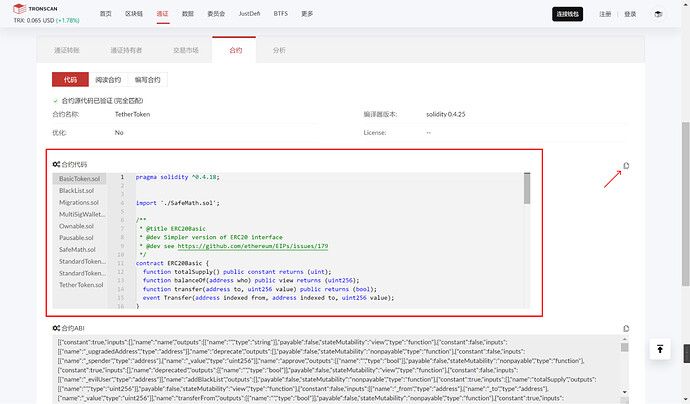Copy the contract source code via the copy icon

point(626,165)
